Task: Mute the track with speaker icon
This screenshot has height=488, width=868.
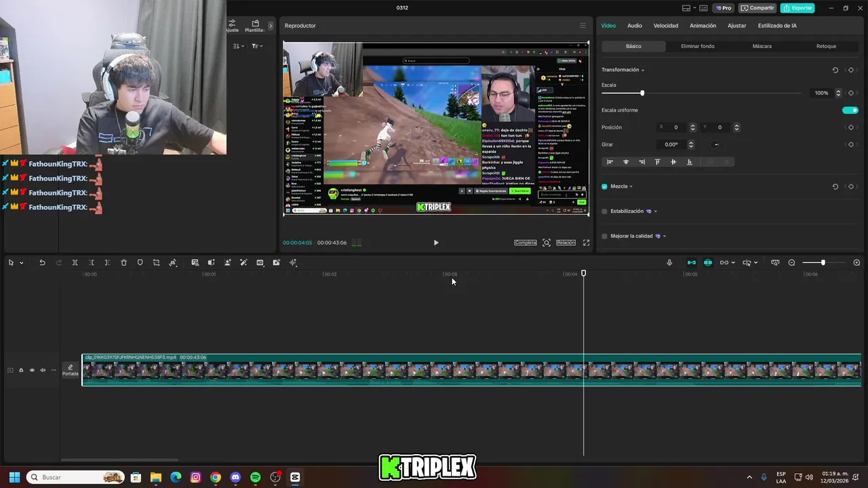Action: (x=42, y=370)
